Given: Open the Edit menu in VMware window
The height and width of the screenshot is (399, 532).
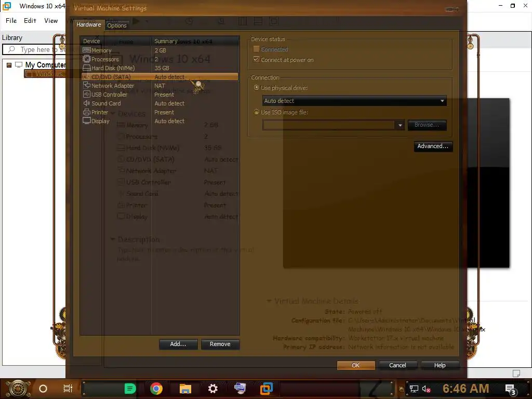Looking at the screenshot, I should tap(30, 21).
